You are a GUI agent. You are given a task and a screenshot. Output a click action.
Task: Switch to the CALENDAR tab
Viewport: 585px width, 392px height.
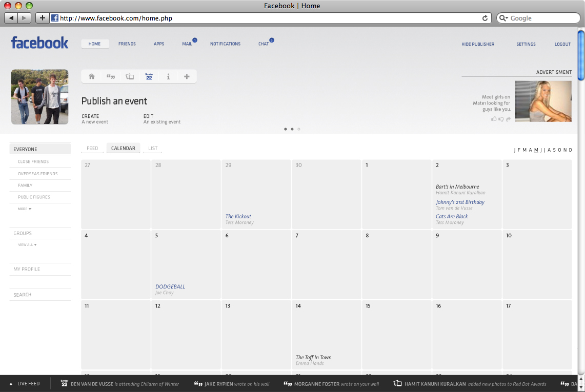point(123,148)
